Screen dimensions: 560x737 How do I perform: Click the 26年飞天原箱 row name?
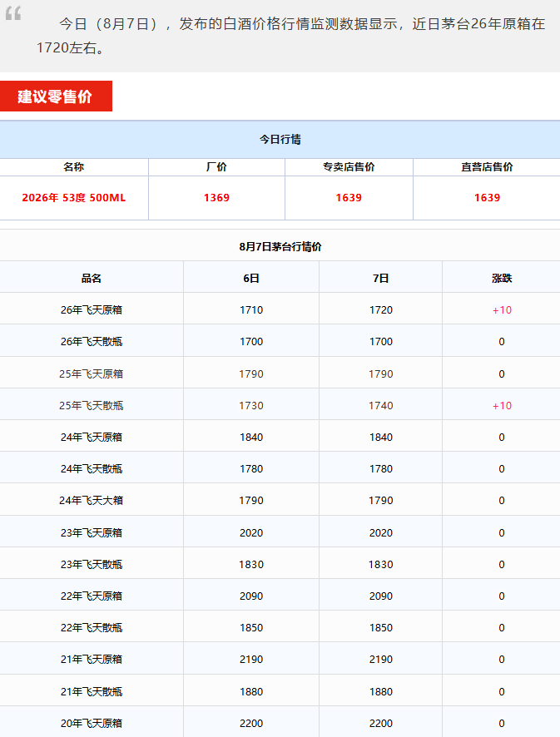(x=92, y=310)
